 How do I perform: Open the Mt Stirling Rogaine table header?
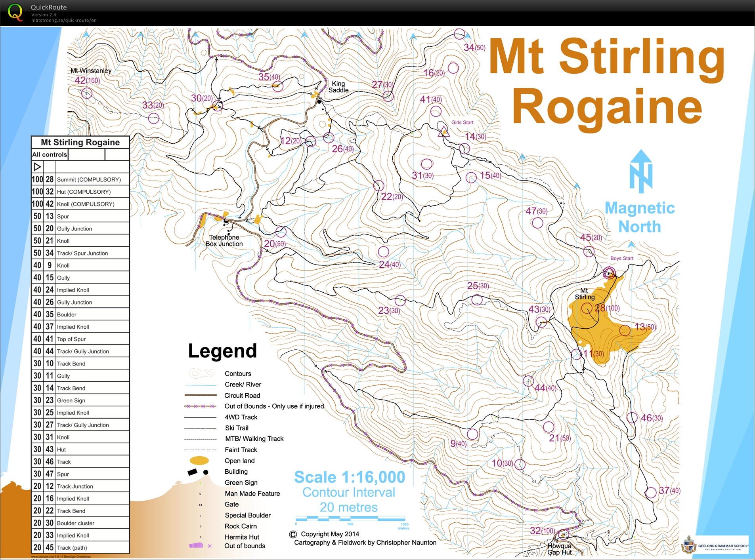click(x=79, y=142)
